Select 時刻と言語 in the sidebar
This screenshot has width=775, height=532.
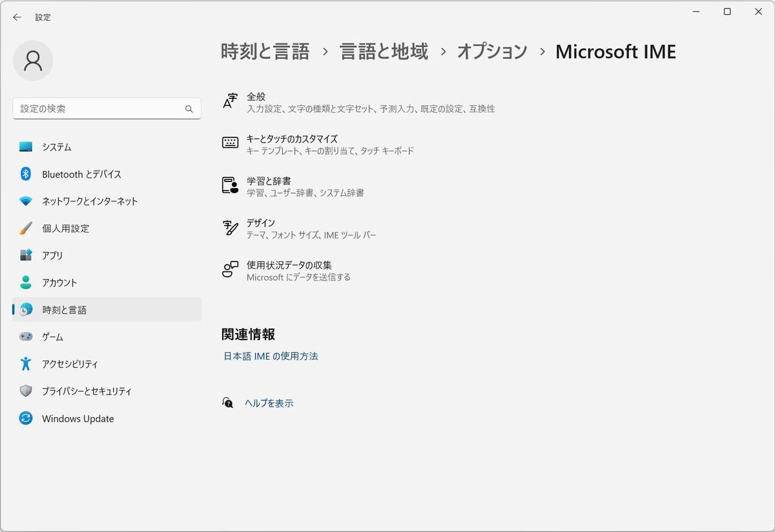(x=107, y=310)
